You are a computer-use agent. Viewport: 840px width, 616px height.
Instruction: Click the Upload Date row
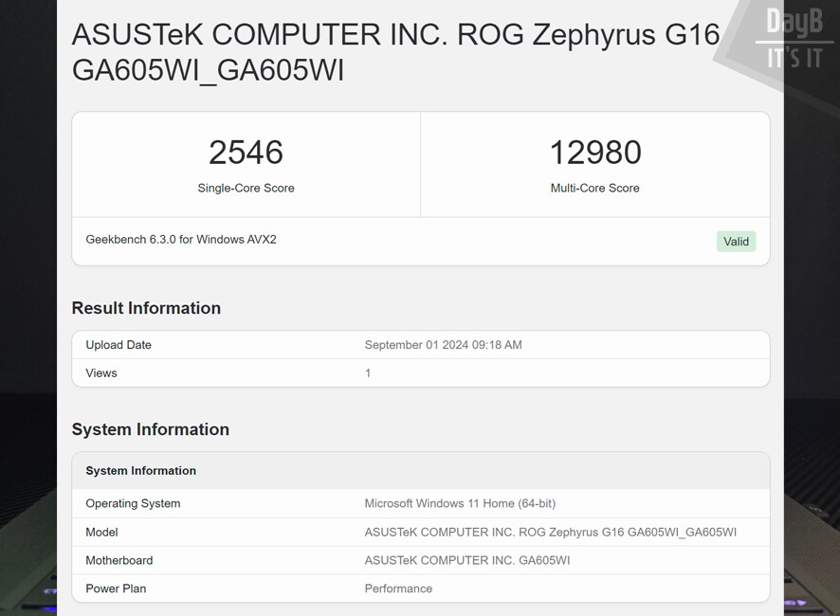tap(119, 345)
